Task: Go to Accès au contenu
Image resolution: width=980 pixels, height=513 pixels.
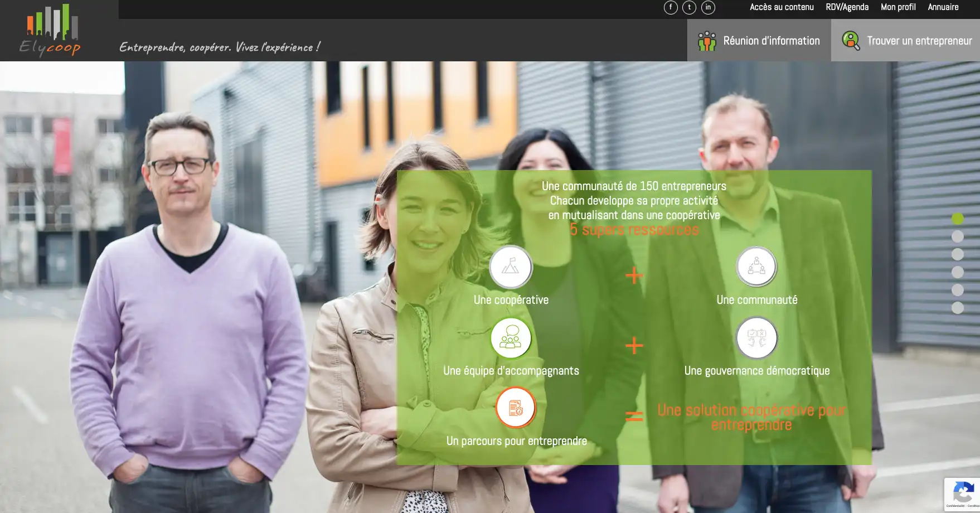Action: 782,7
